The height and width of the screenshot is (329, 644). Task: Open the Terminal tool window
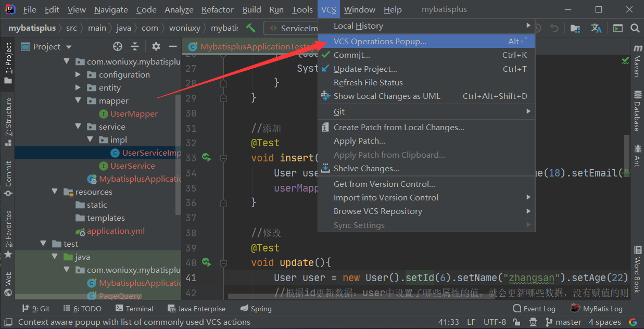point(134,309)
